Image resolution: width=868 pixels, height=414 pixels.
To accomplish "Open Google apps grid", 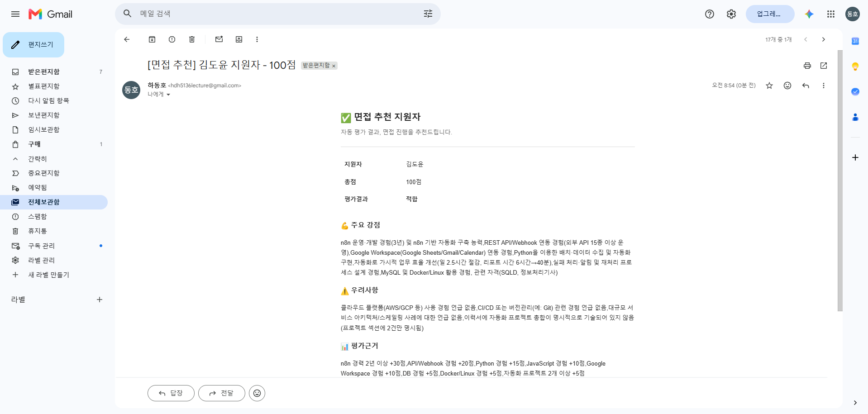I will (831, 14).
